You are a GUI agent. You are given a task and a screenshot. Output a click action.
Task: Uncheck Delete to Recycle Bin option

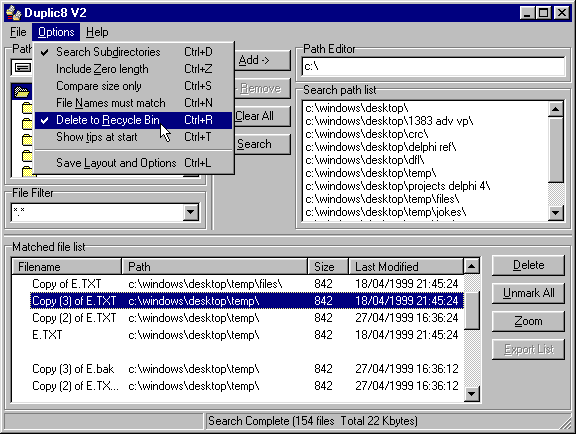134,120
